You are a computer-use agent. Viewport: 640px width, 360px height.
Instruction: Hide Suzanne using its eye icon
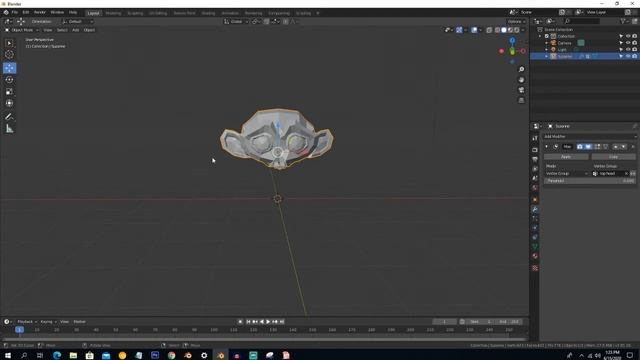coord(628,56)
